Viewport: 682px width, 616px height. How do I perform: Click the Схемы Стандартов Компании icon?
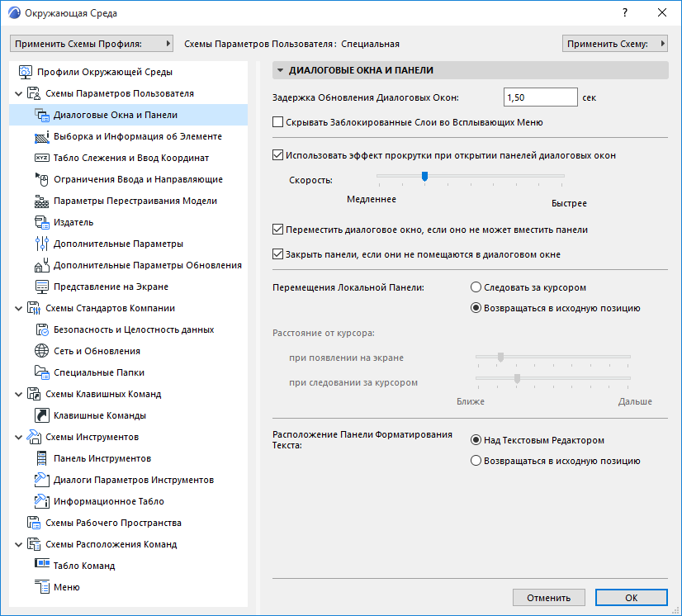[x=34, y=308]
